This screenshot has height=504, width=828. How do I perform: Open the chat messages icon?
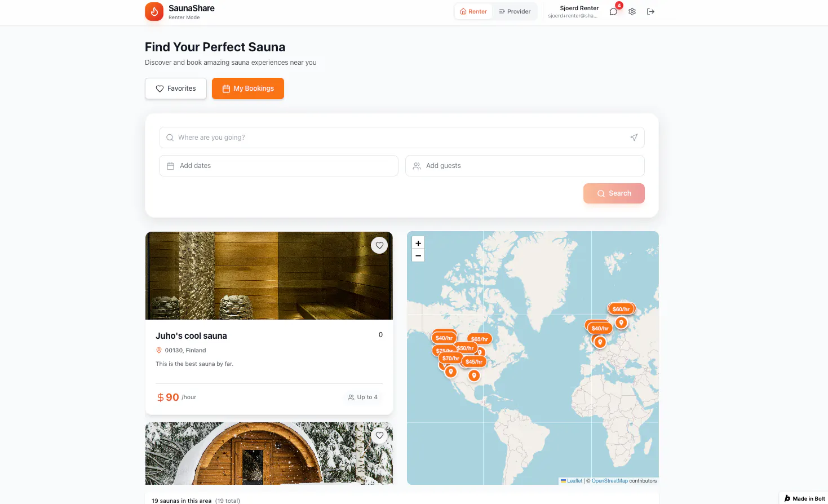(x=613, y=11)
